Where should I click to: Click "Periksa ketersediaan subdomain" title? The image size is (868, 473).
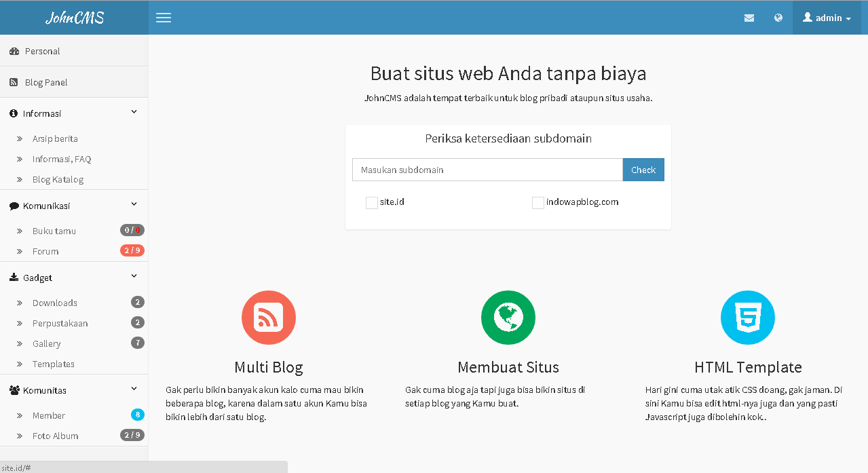click(x=508, y=138)
